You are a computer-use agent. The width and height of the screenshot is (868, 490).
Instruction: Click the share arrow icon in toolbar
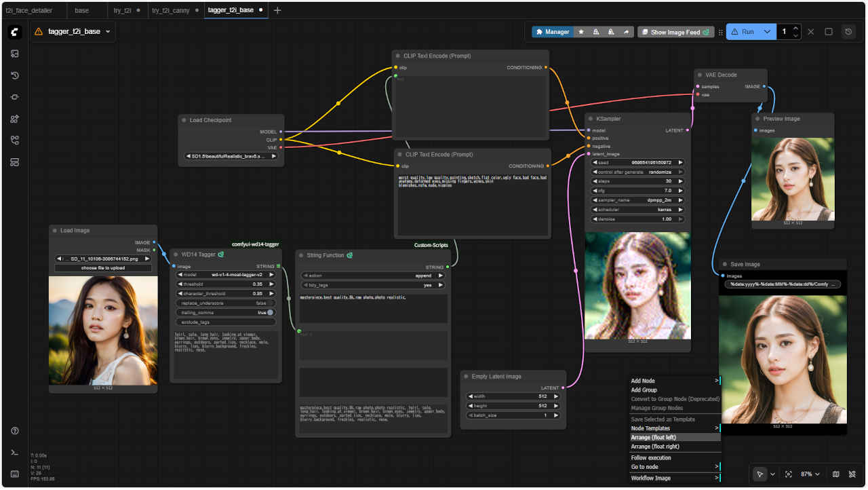coord(626,32)
